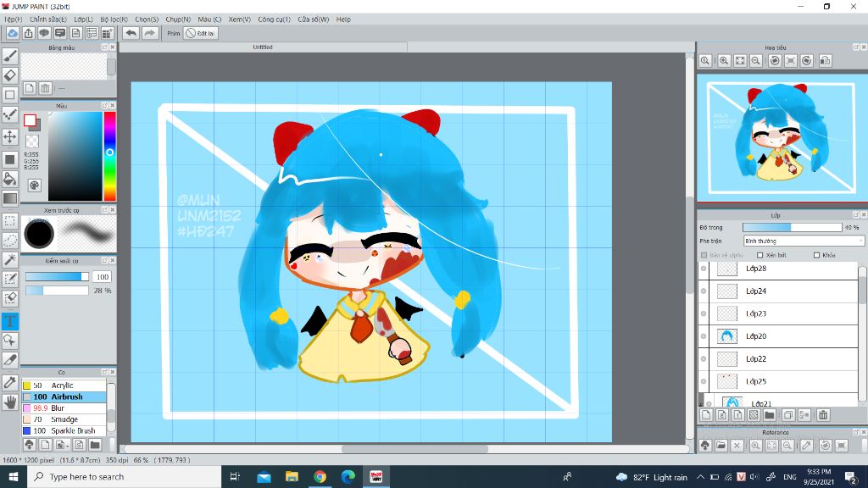
Task: Delete layer with trash icon in layer panel
Action: (x=823, y=415)
